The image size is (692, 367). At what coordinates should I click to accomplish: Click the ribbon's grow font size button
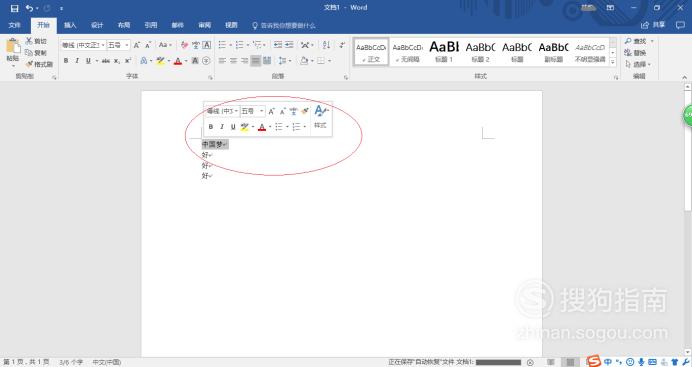click(x=137, y=45)
